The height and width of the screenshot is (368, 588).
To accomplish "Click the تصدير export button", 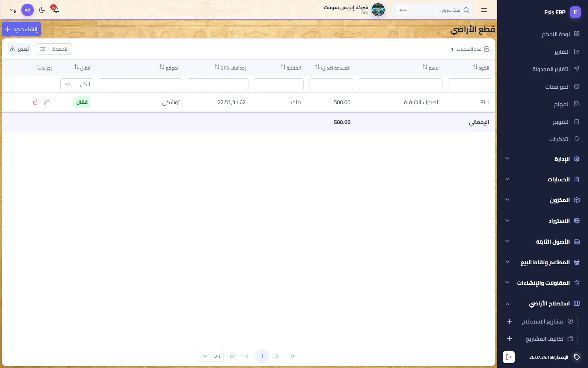I will tap(19, 49).
